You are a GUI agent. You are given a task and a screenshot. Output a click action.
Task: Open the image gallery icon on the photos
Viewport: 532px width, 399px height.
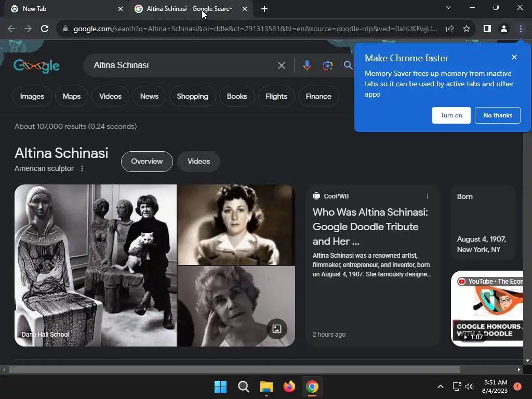click(x=277, y=329)
